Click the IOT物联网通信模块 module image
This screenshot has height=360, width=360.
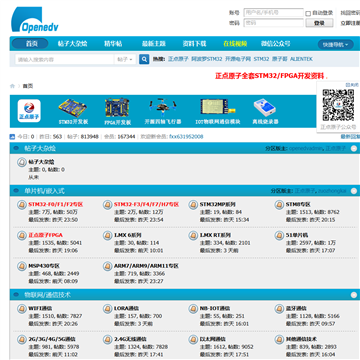point(218,107)
